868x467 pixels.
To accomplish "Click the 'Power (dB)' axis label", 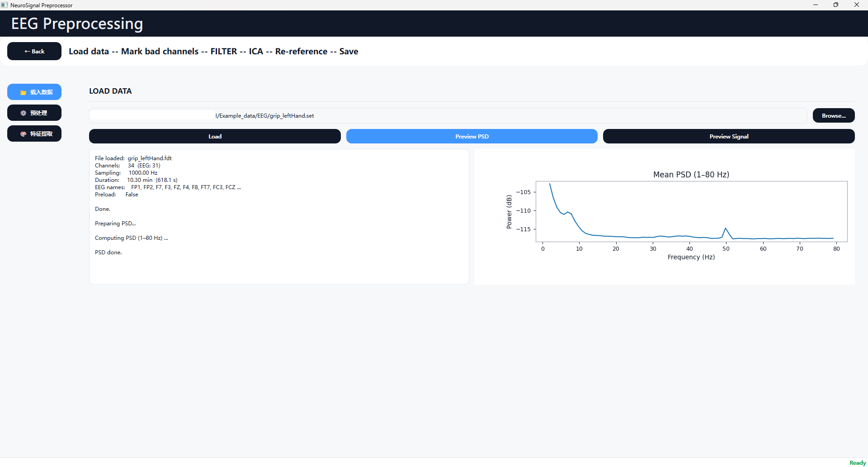I will tap(509, 212).
